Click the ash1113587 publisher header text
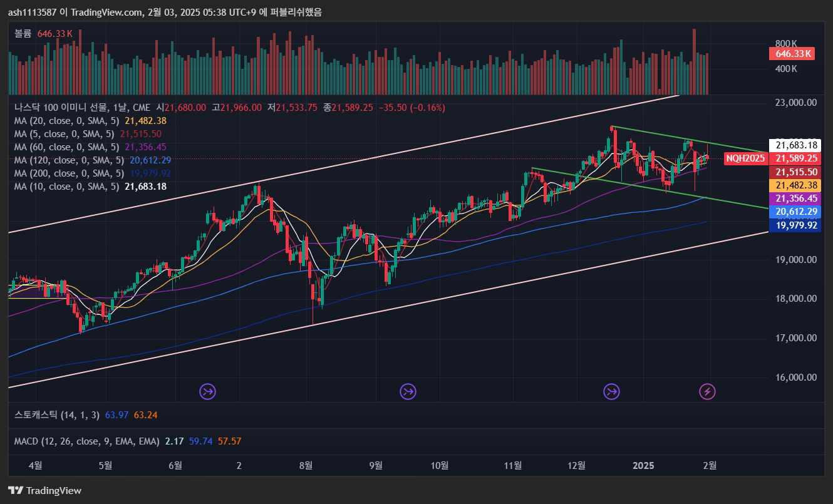Screen dimensions: 833x504 coord(33,12)
